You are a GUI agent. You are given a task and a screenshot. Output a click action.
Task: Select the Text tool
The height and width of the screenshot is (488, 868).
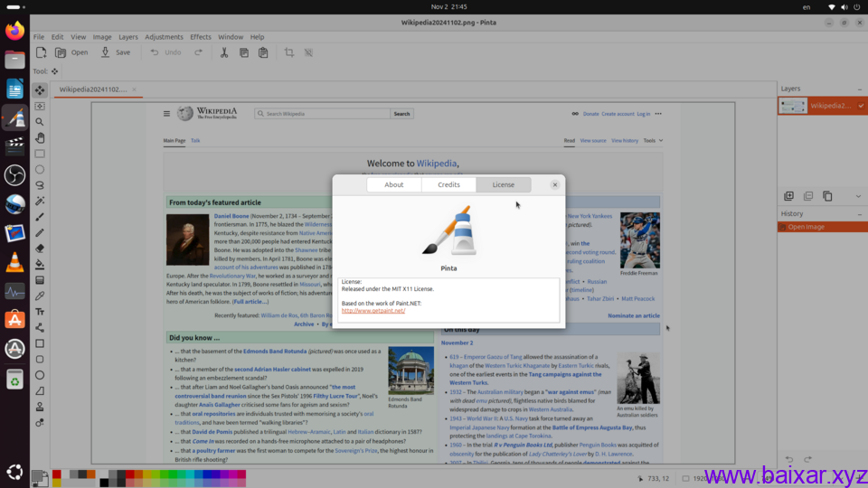(x=40, y=312)
